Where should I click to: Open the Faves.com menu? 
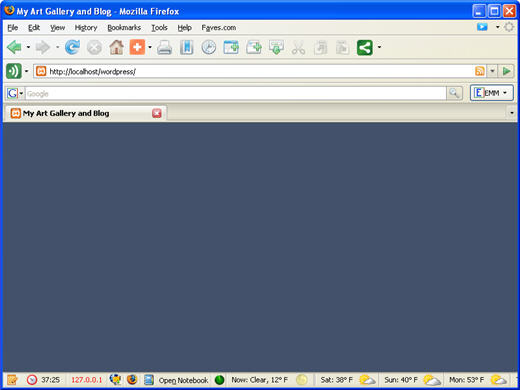click(219, 28)
